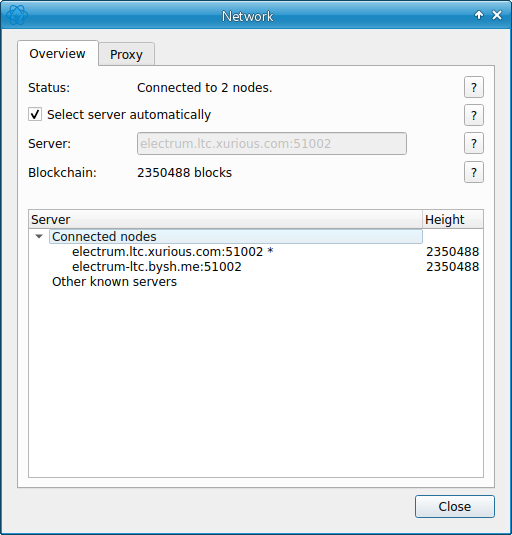This screenshot has height=535, width=512.
Task: Select the Connected nodes tree row
Action: 236,236
